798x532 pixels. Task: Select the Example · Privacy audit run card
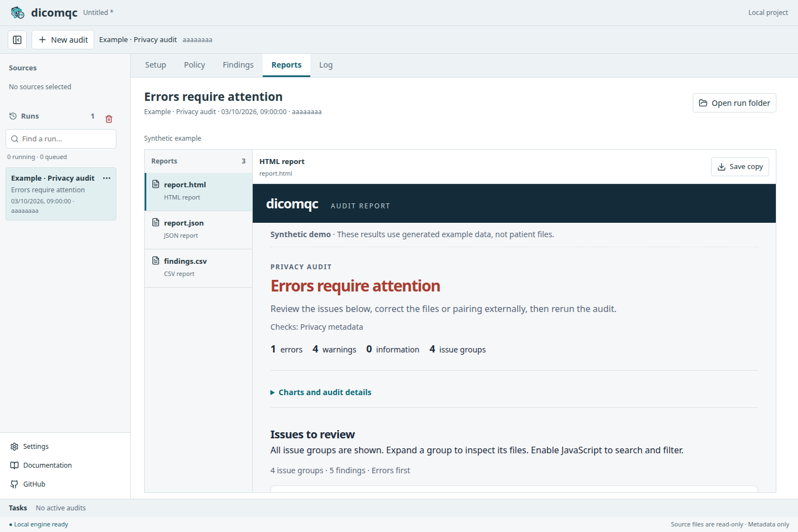61,194
